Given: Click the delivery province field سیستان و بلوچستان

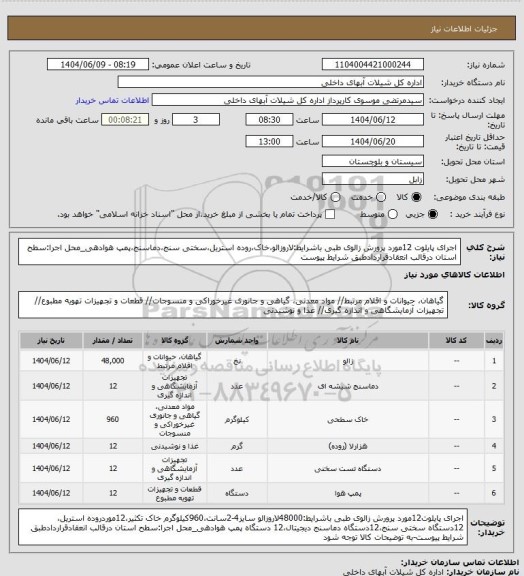Looking at the screenshot, I should tap(373, 161).
